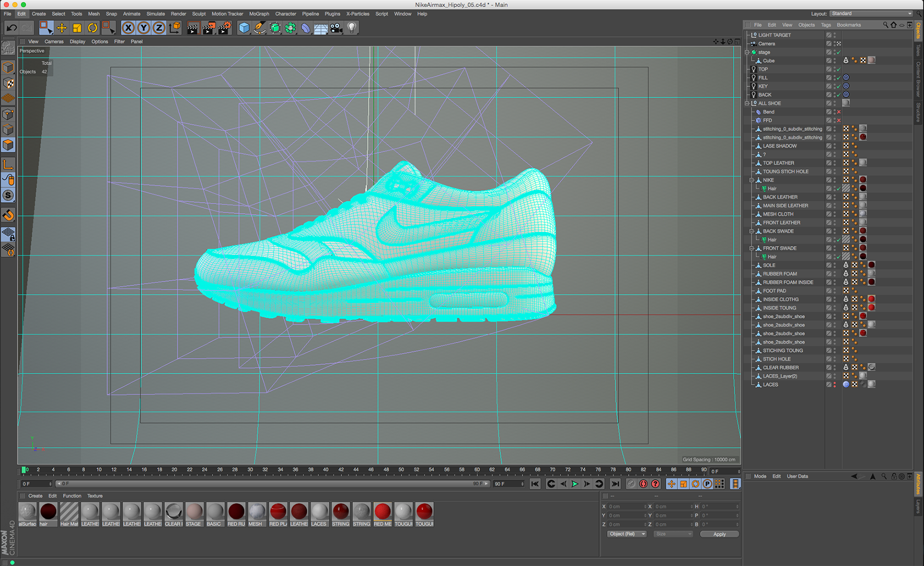
Task: Click the Render to Picture Viewer icon
Action: [208, 28]
